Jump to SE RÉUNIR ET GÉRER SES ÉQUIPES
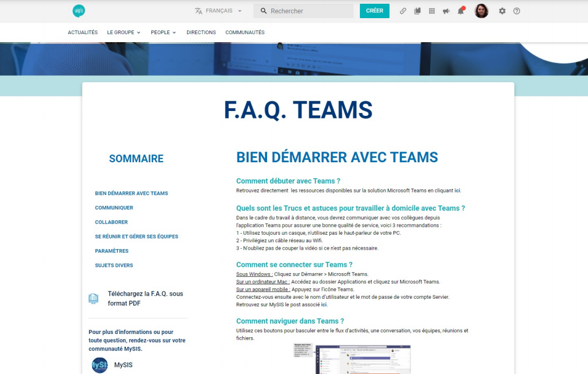 136,236
